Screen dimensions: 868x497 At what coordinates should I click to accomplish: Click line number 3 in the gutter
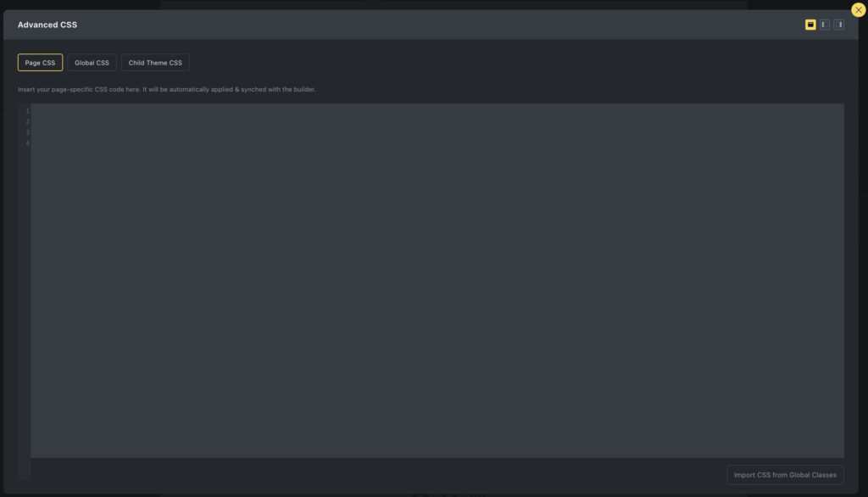point(27,132)
